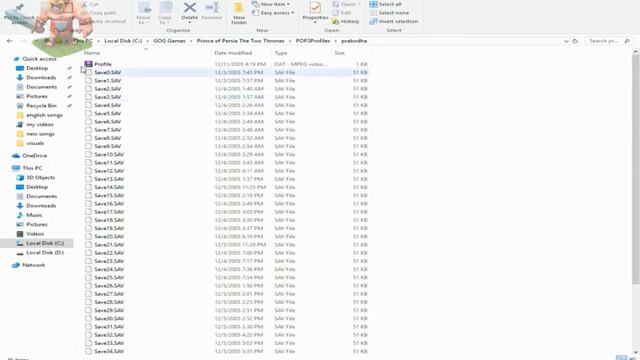The width and height of the screenshot is (640, 360).
Task: Select the Save26.SAV file
Action: coord(227,286)
